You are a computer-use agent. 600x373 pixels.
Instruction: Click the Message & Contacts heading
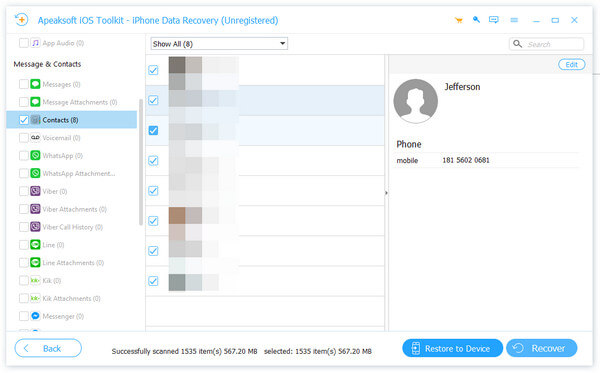tap(47, 64)
